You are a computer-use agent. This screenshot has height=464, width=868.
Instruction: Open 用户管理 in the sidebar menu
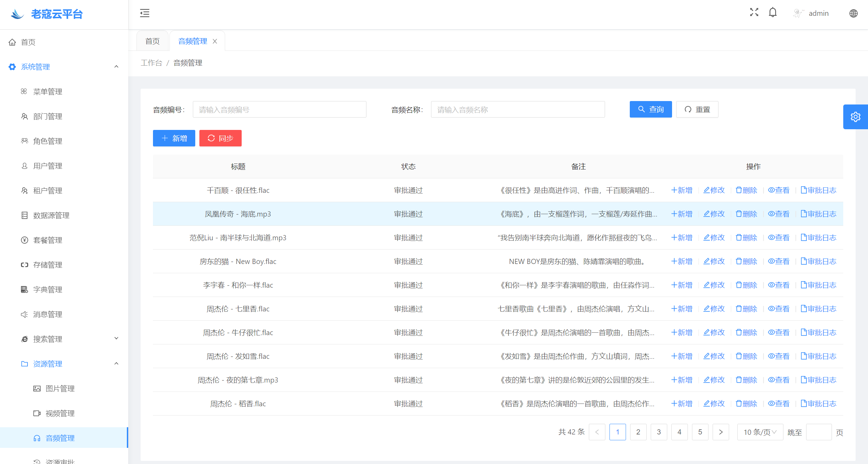point(48,166)
